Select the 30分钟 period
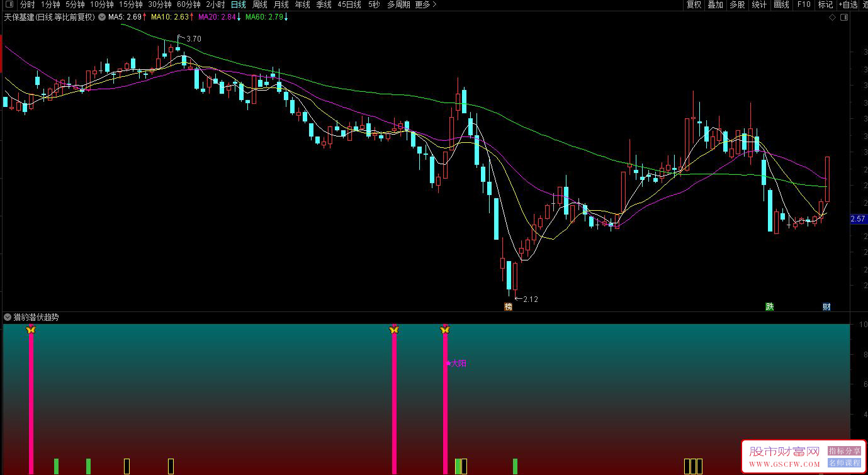This screenshot has width=868, height=475. 159,4
